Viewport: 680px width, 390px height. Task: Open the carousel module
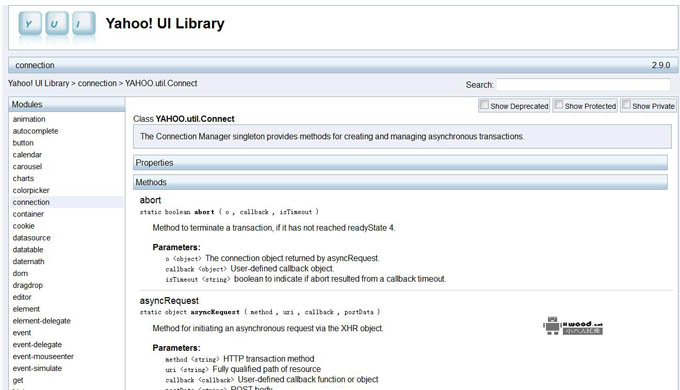pos(27,167)
